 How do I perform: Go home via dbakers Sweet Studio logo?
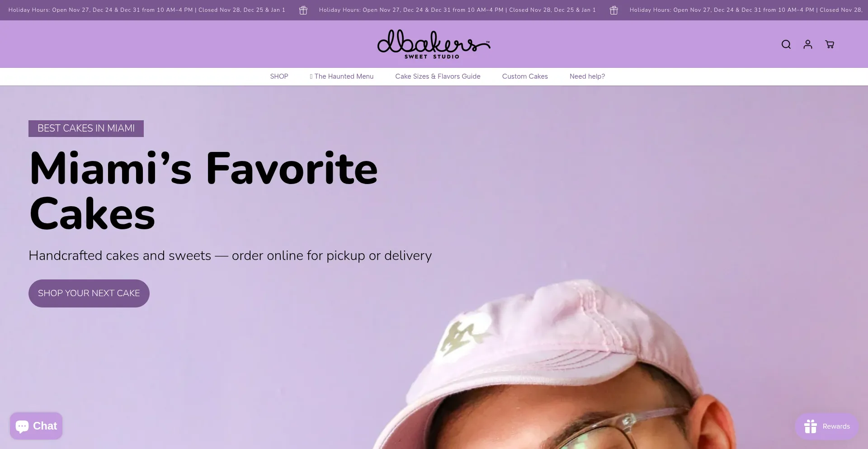(x=434, y=44)
